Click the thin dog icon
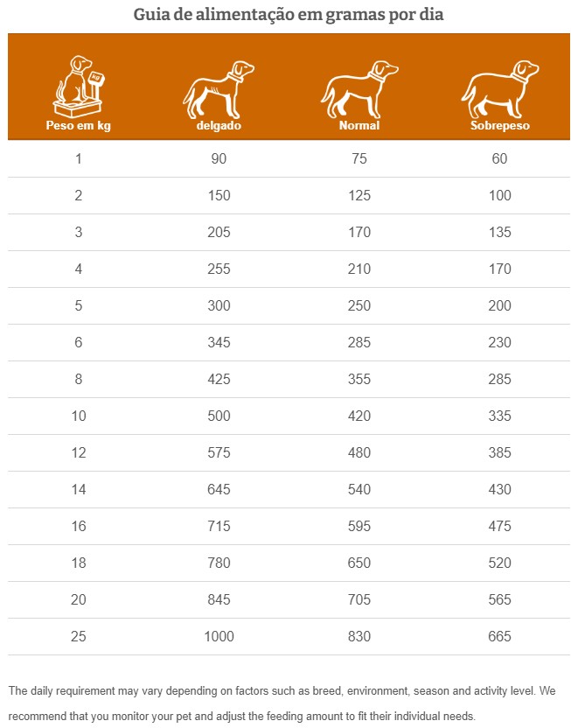The height and width of the screenshot is (728, 571). pyautogui.click(x=218, y=89)
